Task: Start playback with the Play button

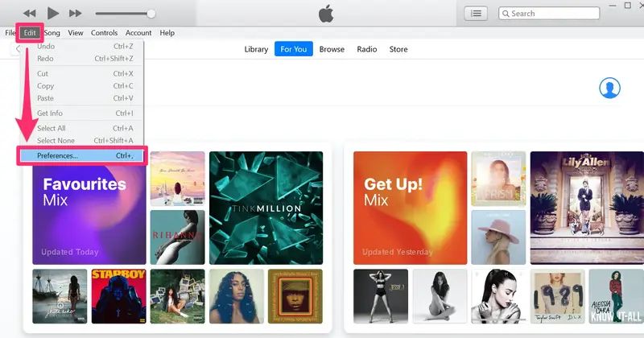Action: coord(52,13)
